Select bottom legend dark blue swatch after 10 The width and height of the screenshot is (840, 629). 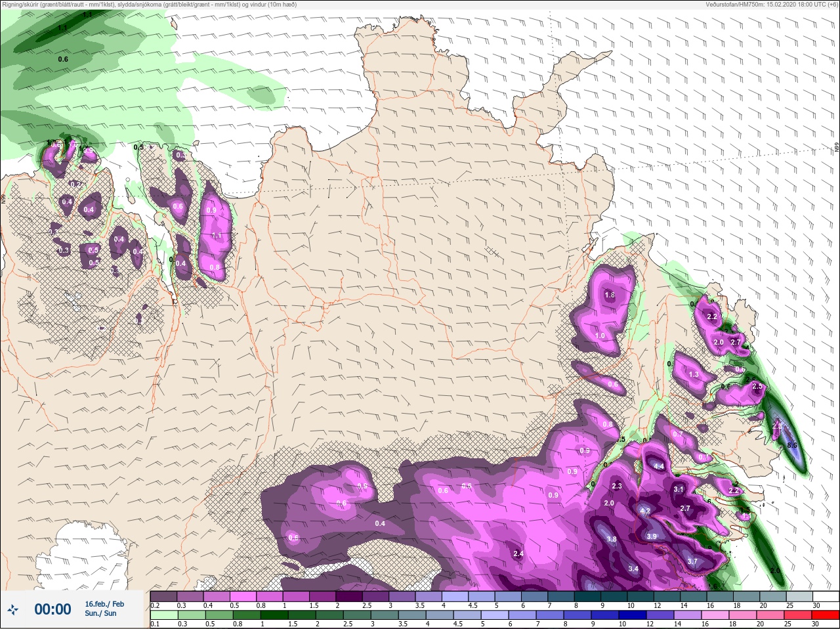(633, 615)
